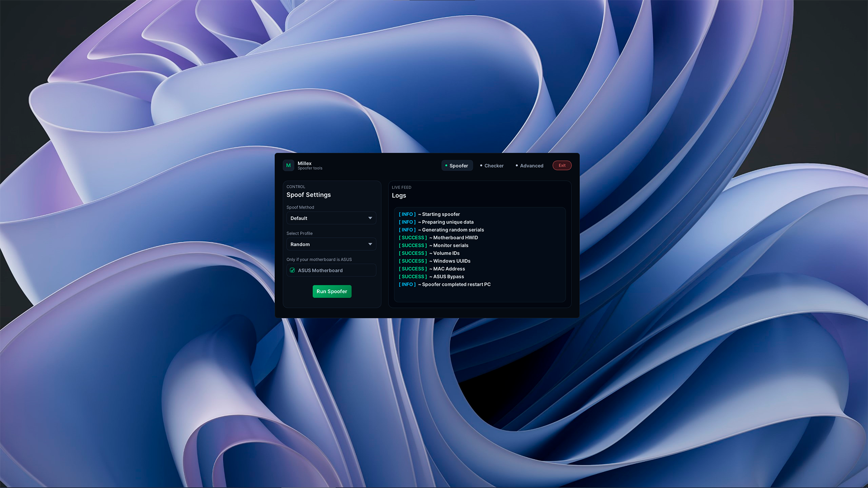
Task: Click the Motherboard HWID success log line
Action: tap(455, 238)
